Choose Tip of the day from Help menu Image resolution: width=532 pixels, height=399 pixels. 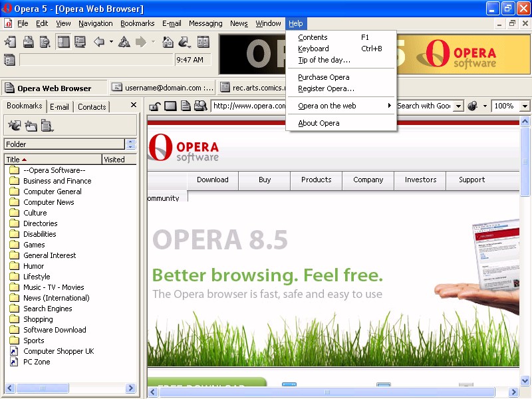[x=341, y=60]
